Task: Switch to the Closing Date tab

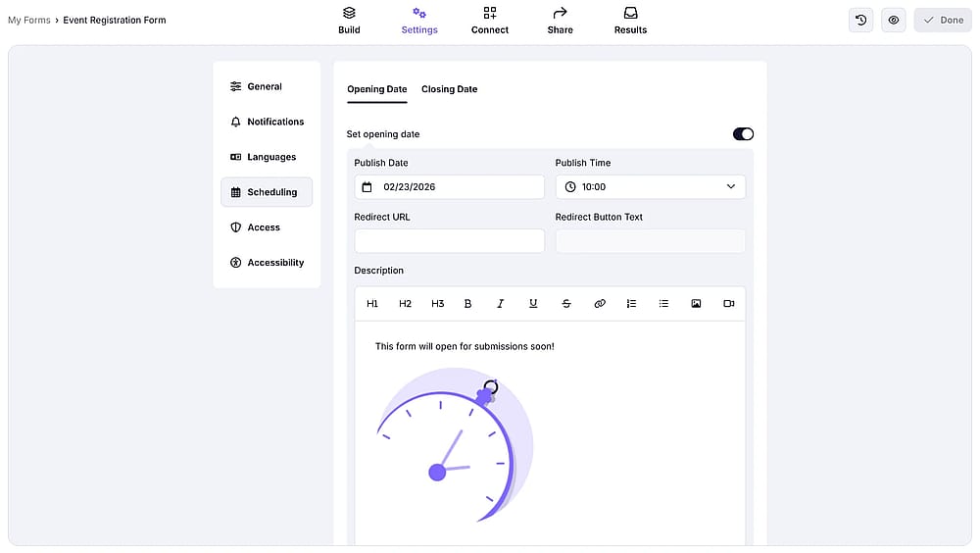Action: pyautogui.click(x=449, y=89)
